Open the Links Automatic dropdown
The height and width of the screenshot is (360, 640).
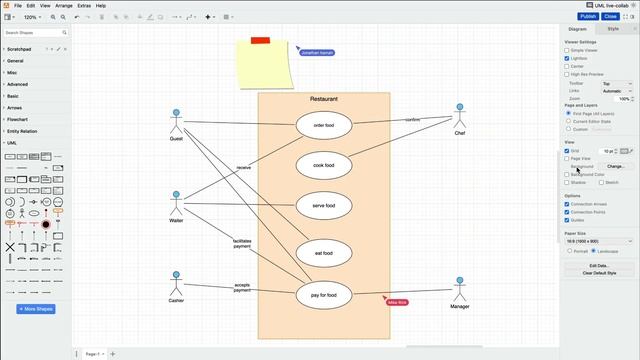click(x=617, y=91)
